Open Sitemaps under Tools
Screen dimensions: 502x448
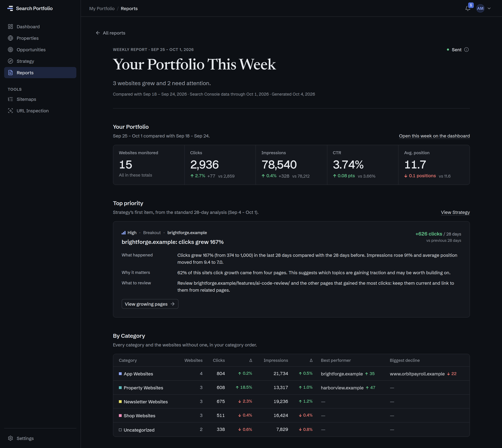40,99
